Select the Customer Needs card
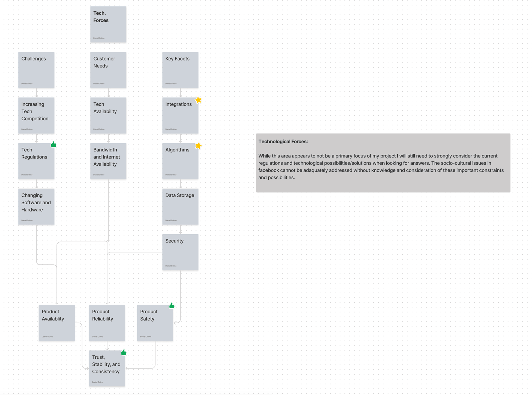Image resolution: width=532 pixels, height=395 pixels. point(108,70)
